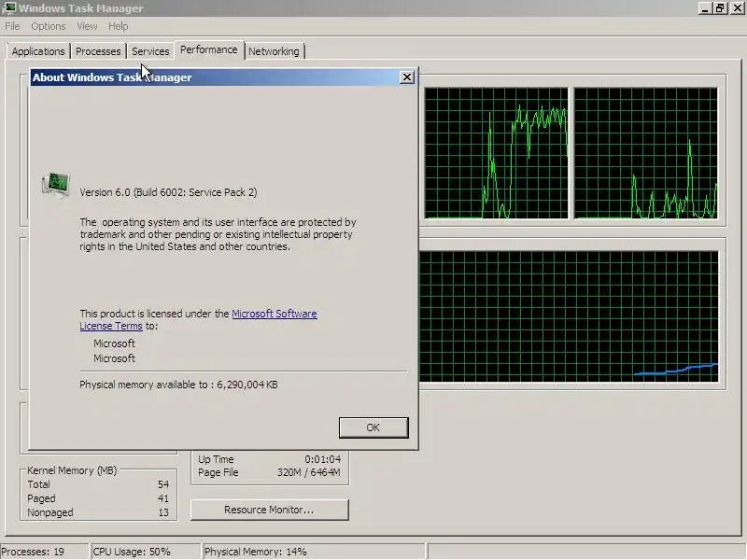Click 'Physical memory available to : 6,290,004 KB' text
Image resolution: width=747 pixels, height=560 pixels.
pyautogui.click(x=178, y=385)
